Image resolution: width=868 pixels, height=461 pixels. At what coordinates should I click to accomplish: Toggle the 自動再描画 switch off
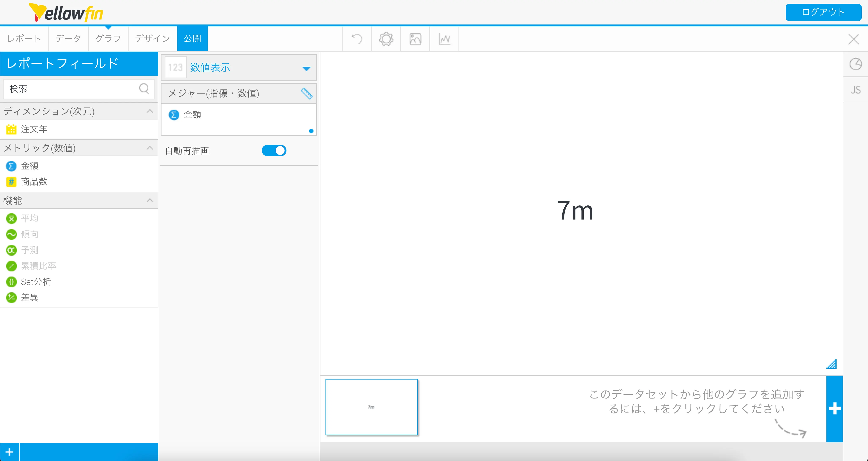pos(274,151)
